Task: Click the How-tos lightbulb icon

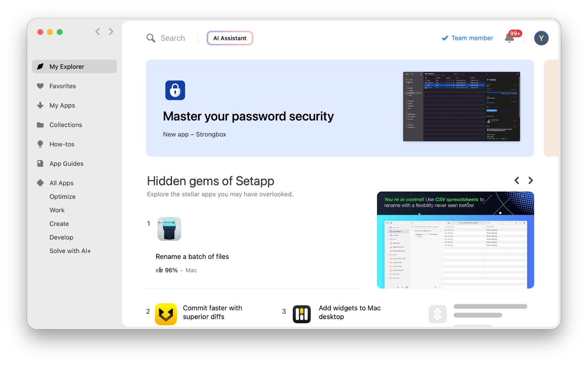Action: [40, 144]
